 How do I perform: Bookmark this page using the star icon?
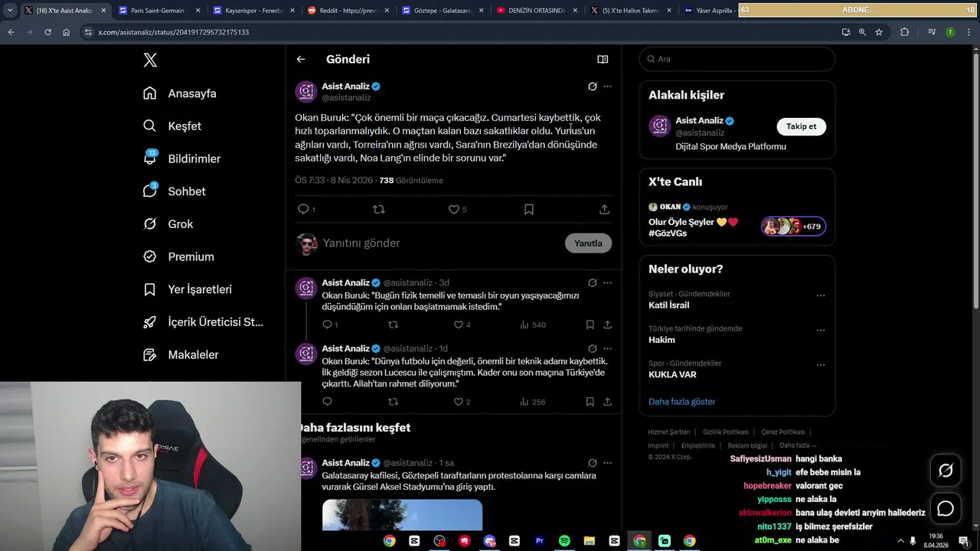point(879,32)
